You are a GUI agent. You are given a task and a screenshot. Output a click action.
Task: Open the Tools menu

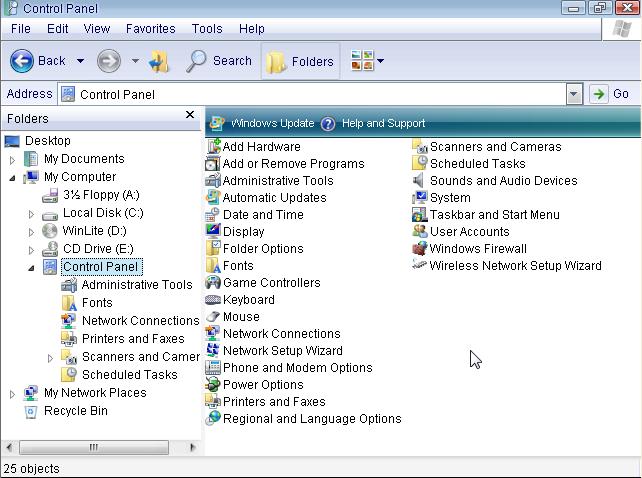pos(207,29)
